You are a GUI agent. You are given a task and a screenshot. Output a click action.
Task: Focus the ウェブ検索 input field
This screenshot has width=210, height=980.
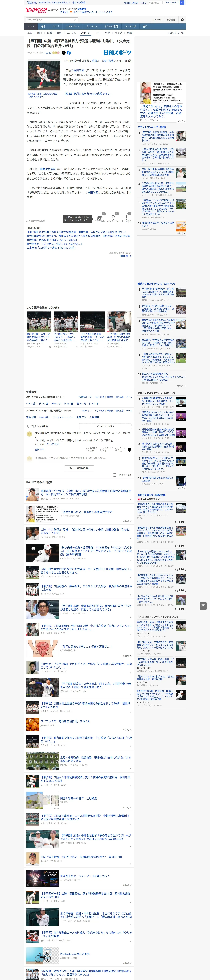(x=156, y=3)
